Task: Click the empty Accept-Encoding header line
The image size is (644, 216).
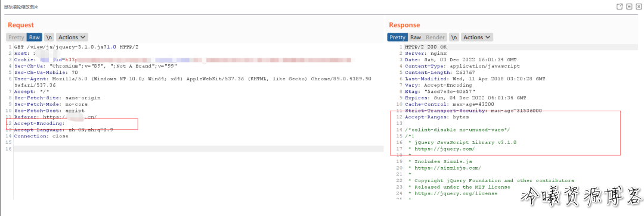Action: point(39,123)
